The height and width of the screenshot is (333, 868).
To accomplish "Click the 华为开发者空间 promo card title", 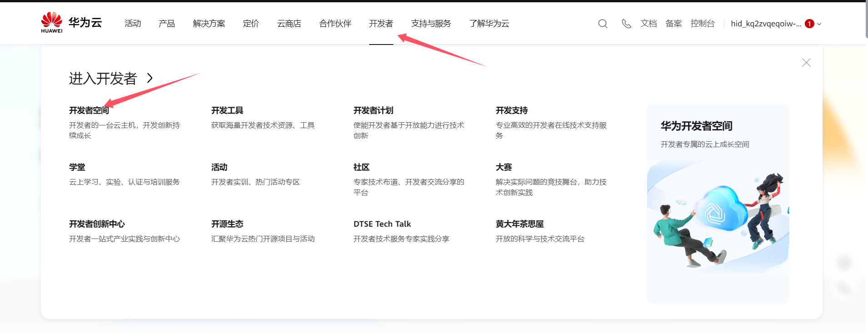I will click(x=697, y=126).
